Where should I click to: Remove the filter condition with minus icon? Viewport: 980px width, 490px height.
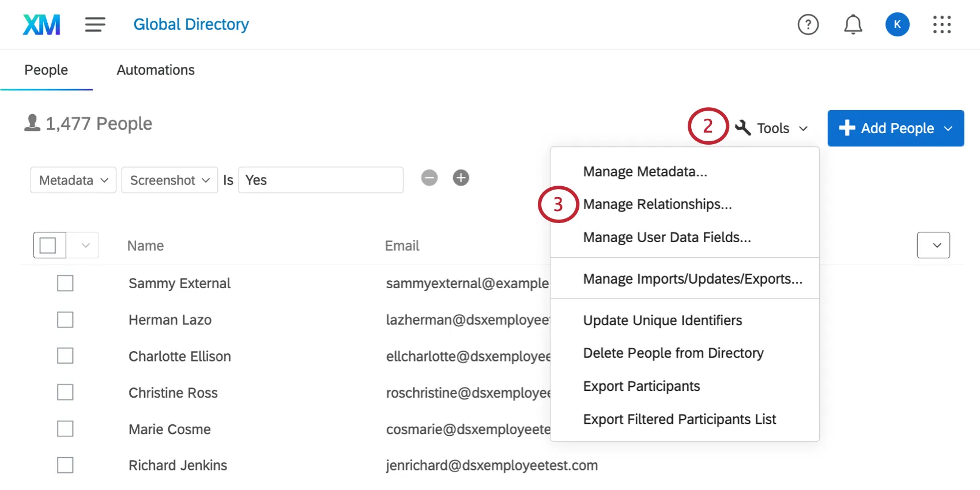429,178
